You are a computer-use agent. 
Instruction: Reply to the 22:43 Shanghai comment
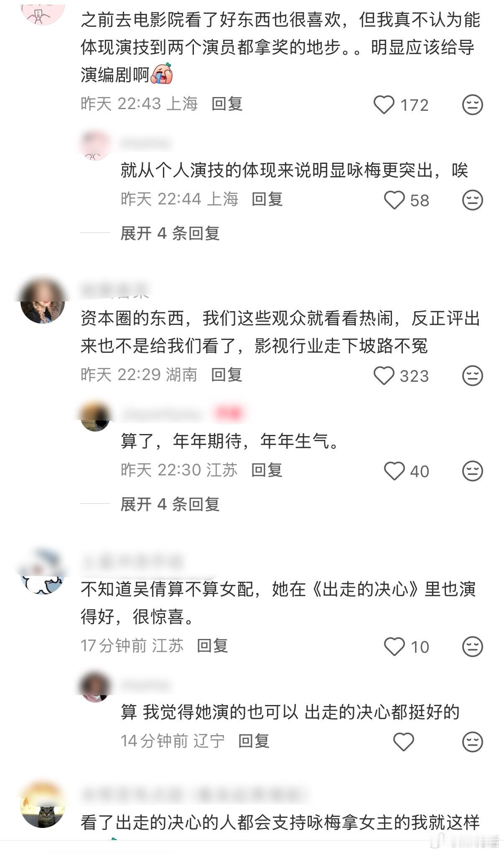pyautogui.click(x=227, y=104)
